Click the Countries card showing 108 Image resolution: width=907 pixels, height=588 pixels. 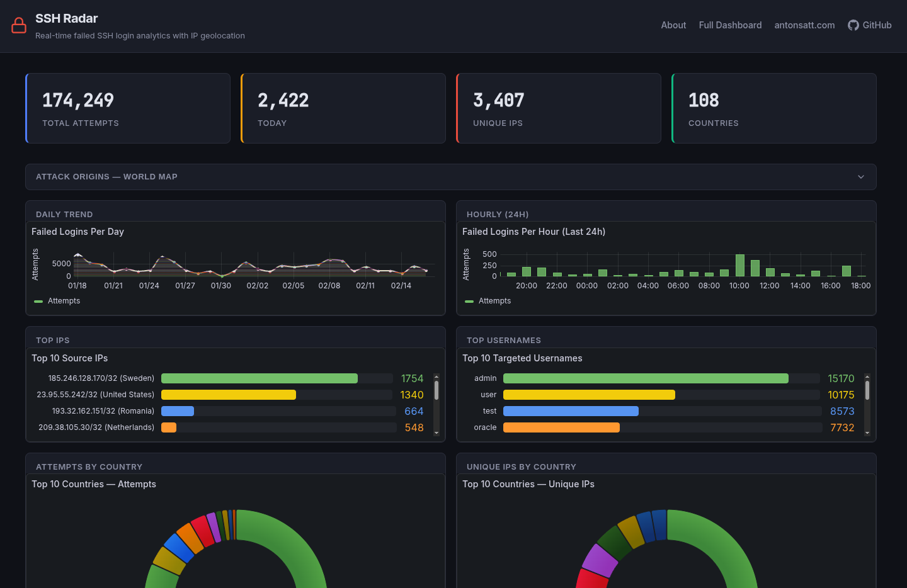tap(773, 108)
